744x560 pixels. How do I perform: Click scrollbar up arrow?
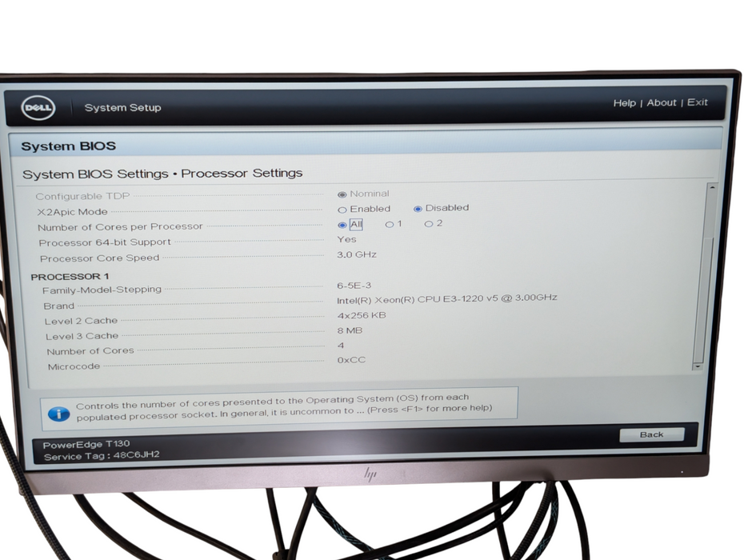click(712, 188)
